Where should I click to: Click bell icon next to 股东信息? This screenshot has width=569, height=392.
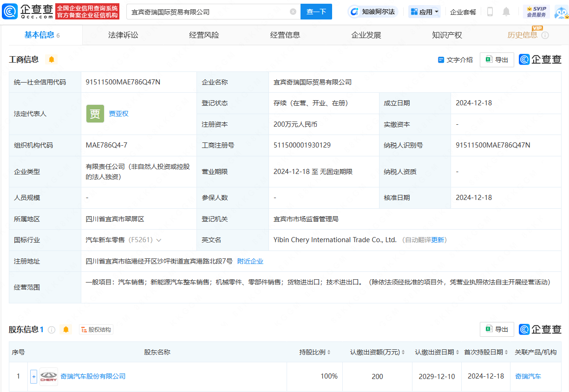coord(66,329)
